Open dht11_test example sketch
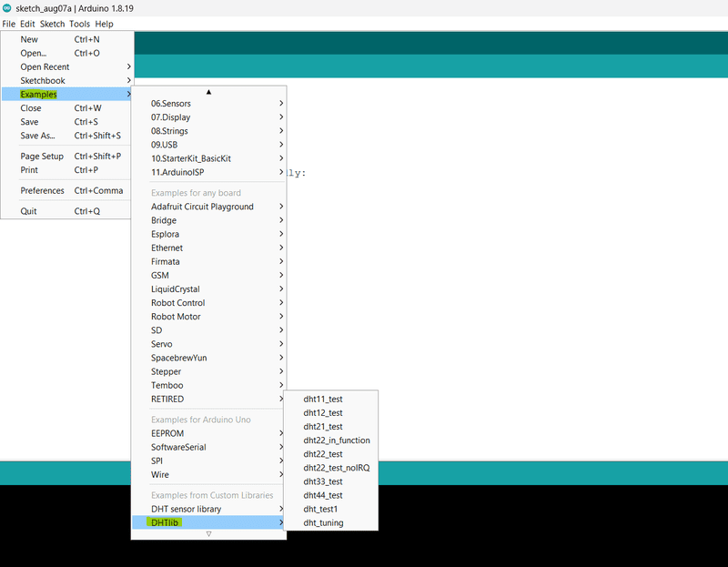Viewport: 728px width, 567px height. point(330,399)
